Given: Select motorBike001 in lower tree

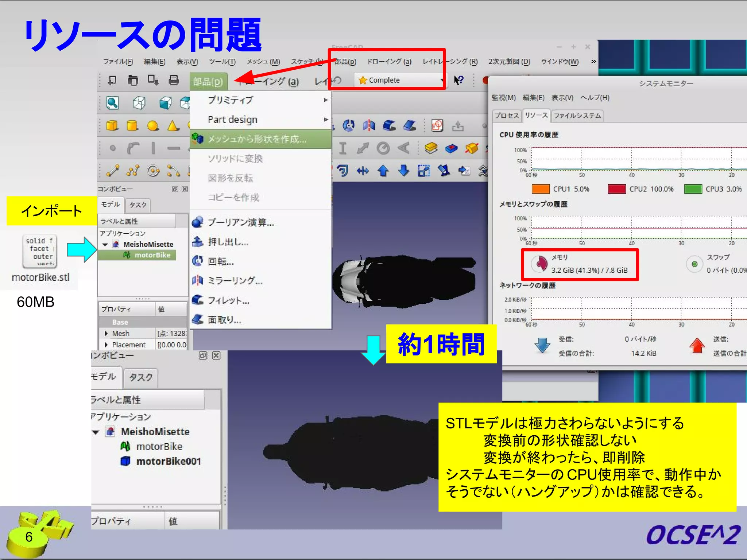Looking at the screenshot, I should pyautogui.click(x=169, y=461).
